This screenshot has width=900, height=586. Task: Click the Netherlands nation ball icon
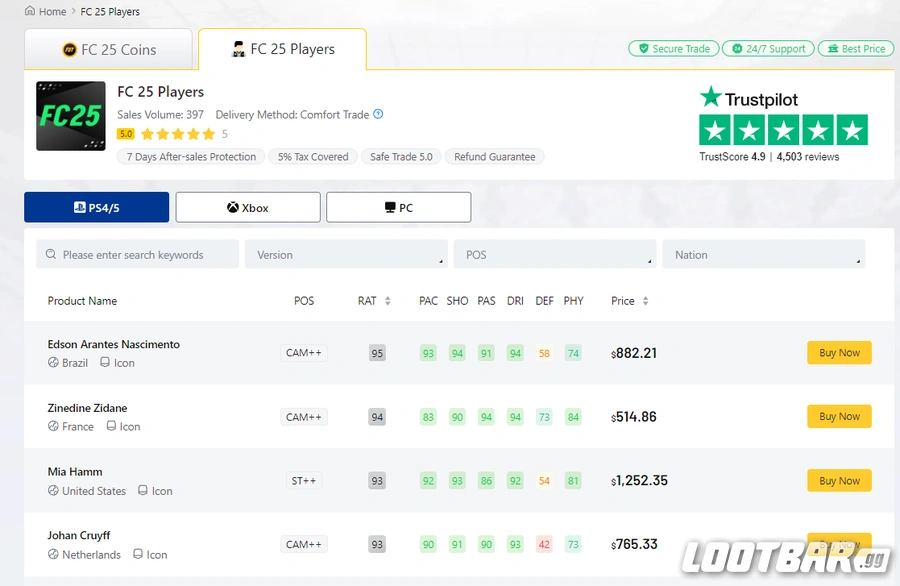(x=53, y=554)
